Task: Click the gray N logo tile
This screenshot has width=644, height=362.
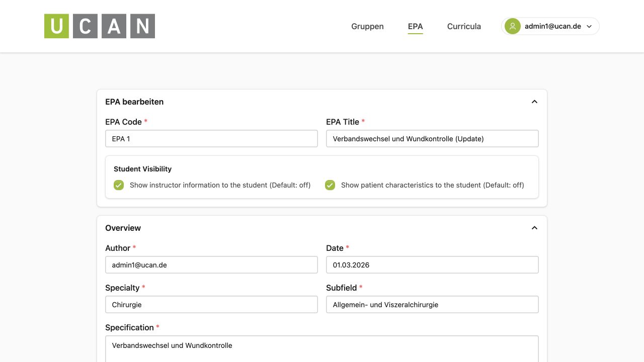Action: click(x=142, y=26)
